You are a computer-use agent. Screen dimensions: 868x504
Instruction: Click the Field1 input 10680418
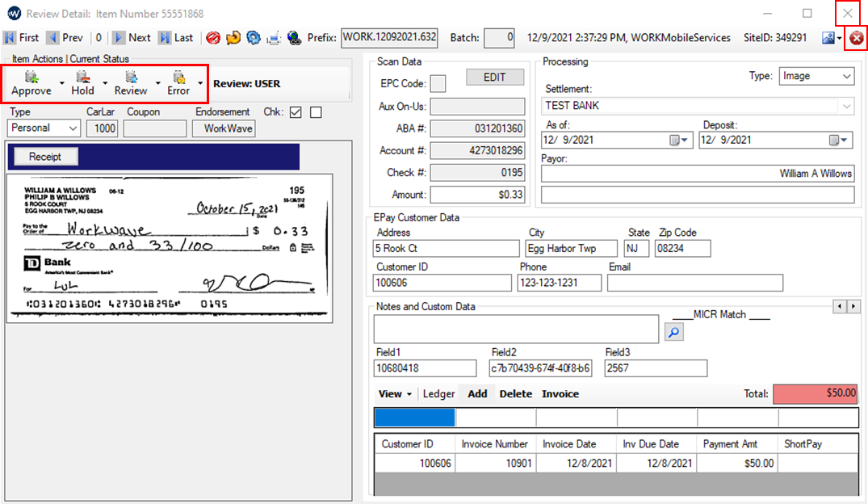[425, 368]
